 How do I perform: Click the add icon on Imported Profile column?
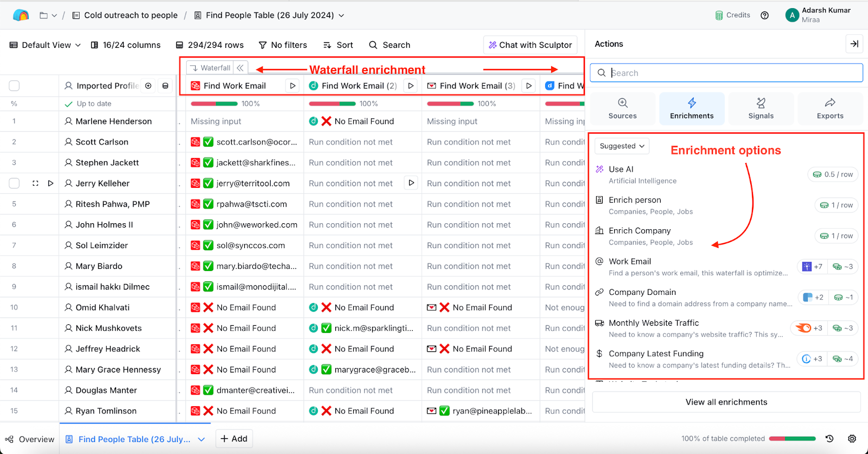(148, 86)
